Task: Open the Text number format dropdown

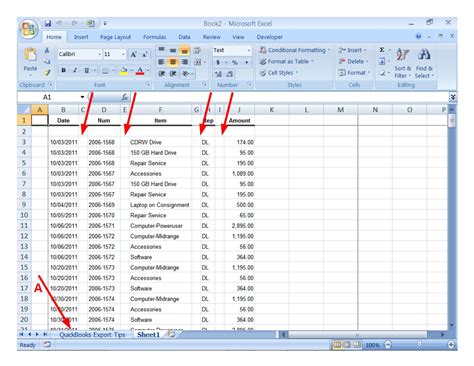Action: tap(249, 50)
